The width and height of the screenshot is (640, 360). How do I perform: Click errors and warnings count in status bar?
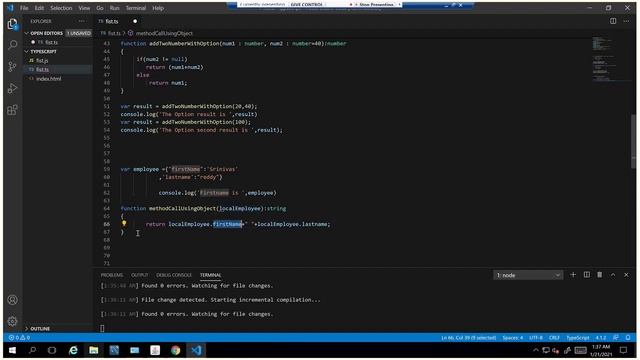(19, 338)
